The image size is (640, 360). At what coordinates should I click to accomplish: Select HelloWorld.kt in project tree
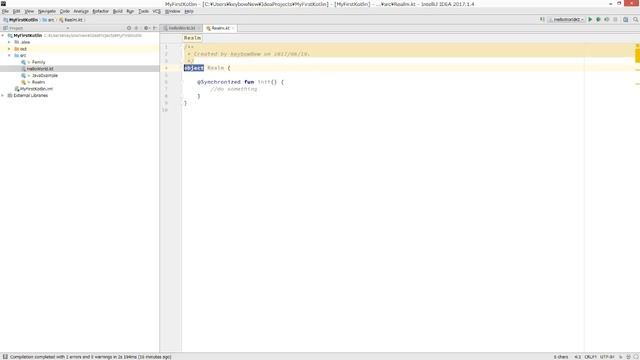37,69
